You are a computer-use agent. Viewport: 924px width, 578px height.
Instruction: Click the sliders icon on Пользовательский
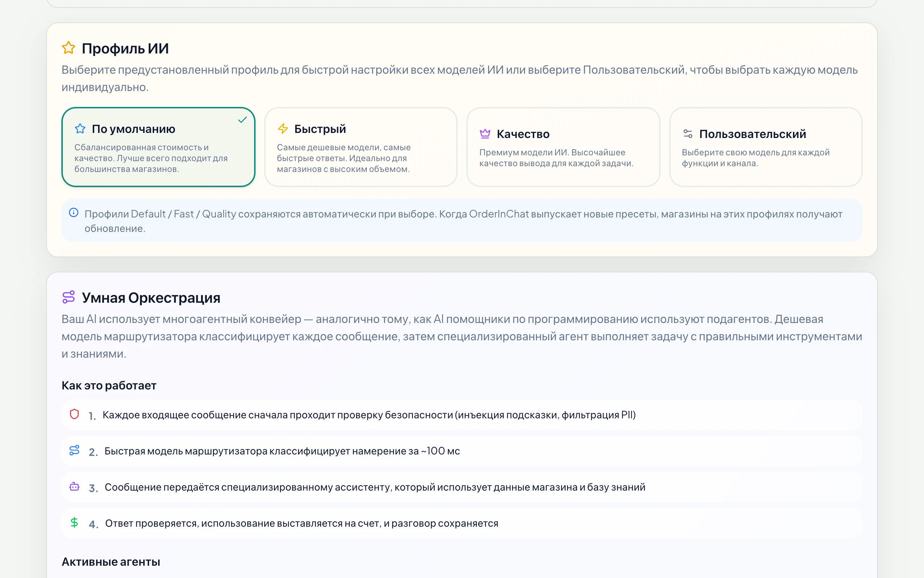688,133
